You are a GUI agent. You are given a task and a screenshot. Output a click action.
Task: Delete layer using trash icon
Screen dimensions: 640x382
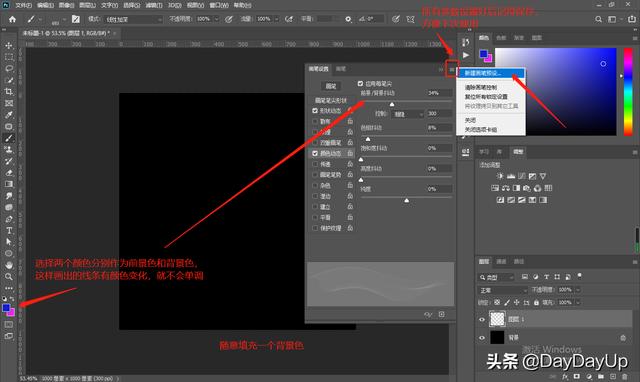coord(624,376)
